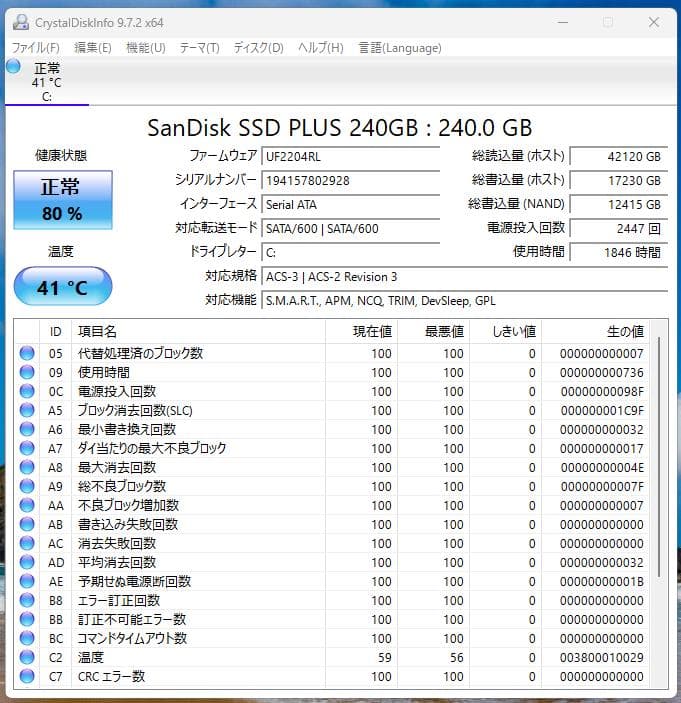The height and width of the screenshot is (703, 681).
Task: Click the status orb for row AB
Action: point(27,524)
